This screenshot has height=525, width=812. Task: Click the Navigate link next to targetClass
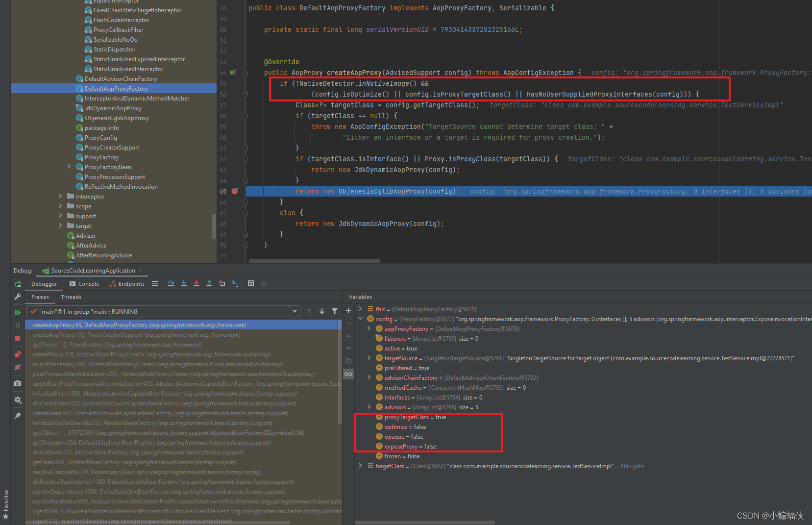pyautogui.click(x=632, y=466)
